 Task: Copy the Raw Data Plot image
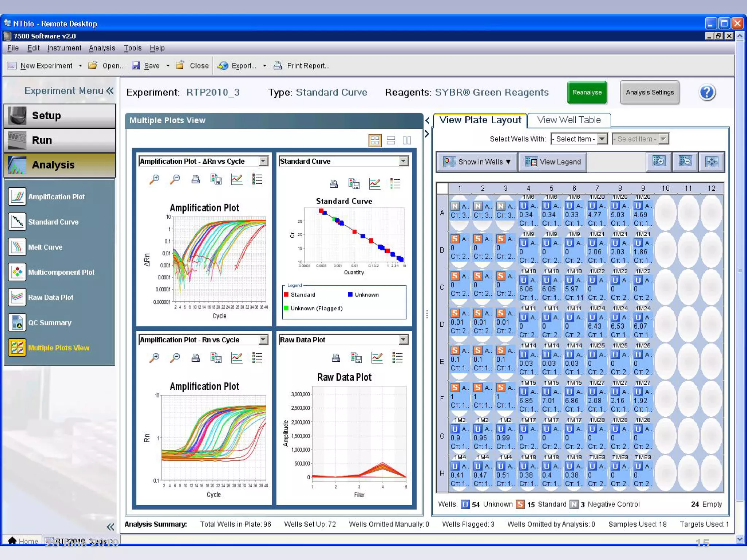click(356, 358)
